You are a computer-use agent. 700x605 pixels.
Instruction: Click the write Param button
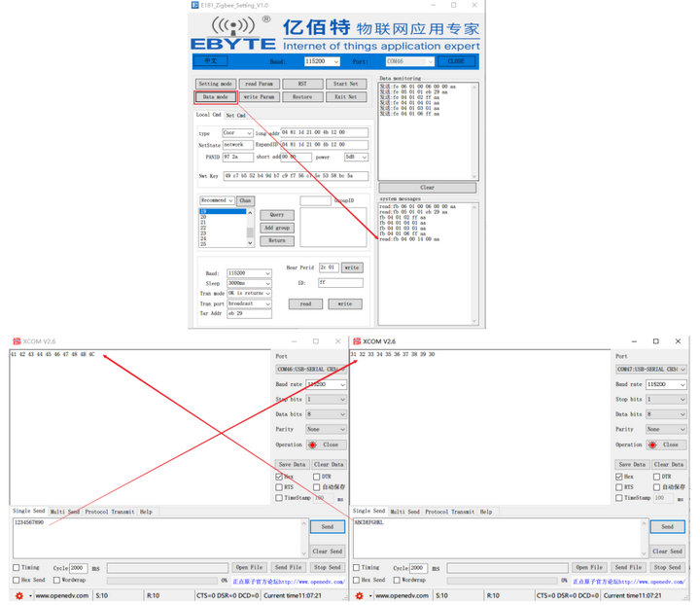(259, 97)
